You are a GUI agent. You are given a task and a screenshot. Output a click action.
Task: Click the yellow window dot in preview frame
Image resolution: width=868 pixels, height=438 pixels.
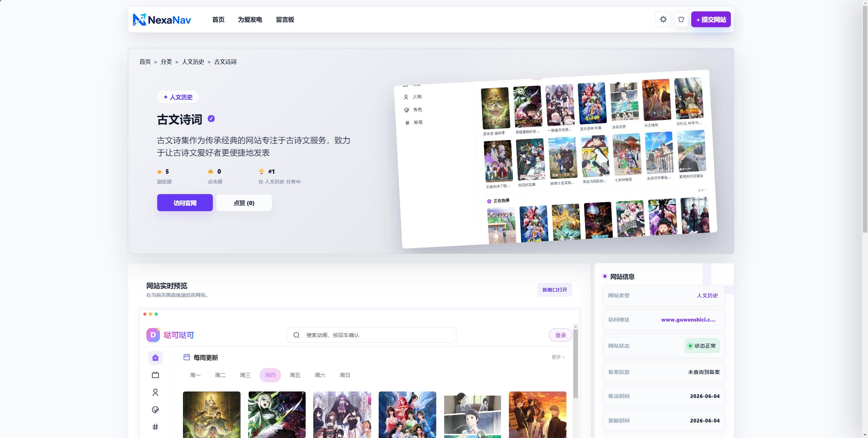151,314
